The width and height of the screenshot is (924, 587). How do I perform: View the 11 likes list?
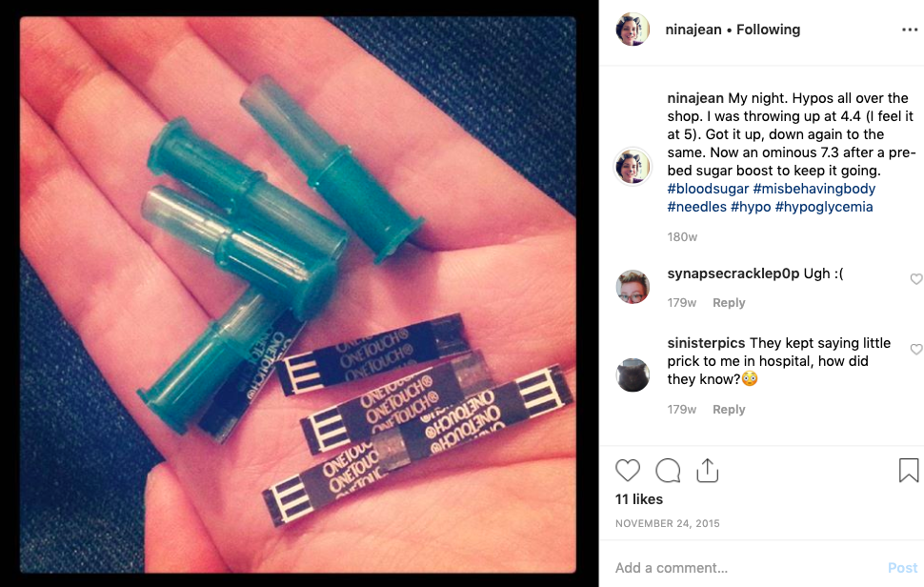click(639, 499)
